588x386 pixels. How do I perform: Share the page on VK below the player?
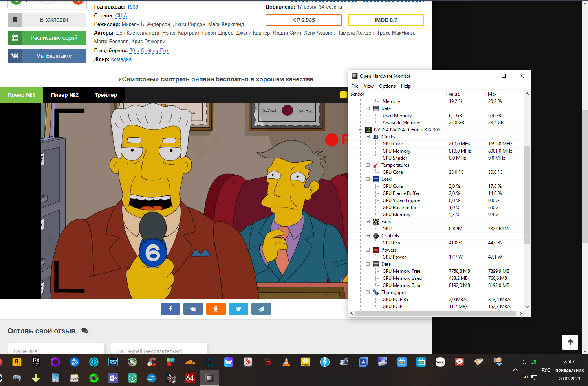pos(193,309)
